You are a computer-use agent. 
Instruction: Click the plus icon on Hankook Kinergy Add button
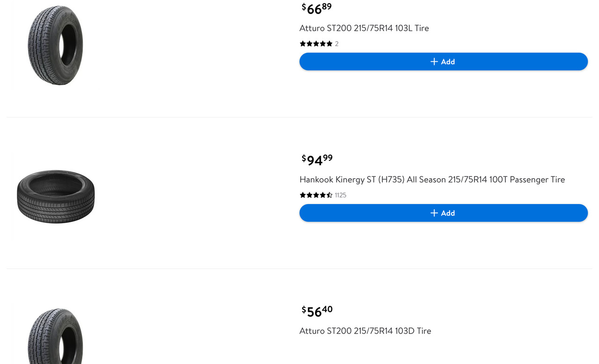434,213
